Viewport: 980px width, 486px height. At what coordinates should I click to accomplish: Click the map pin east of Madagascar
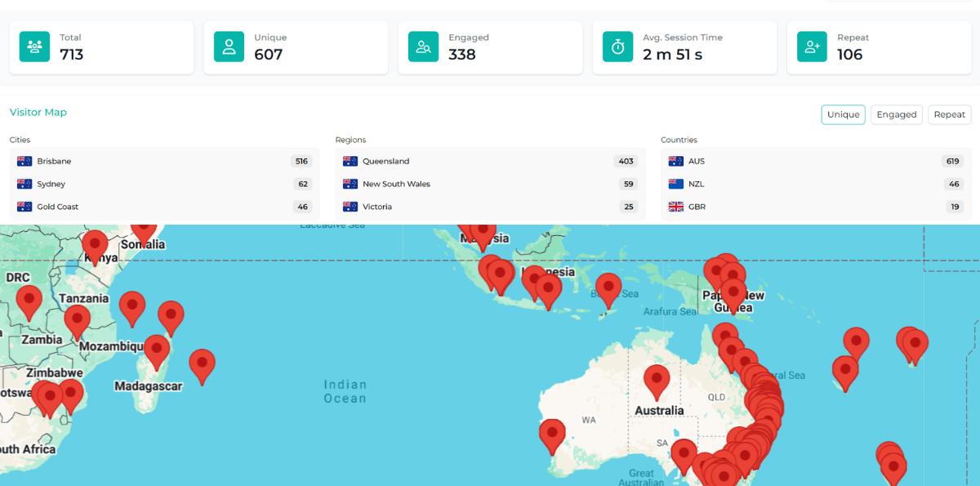tap(202, 365)
